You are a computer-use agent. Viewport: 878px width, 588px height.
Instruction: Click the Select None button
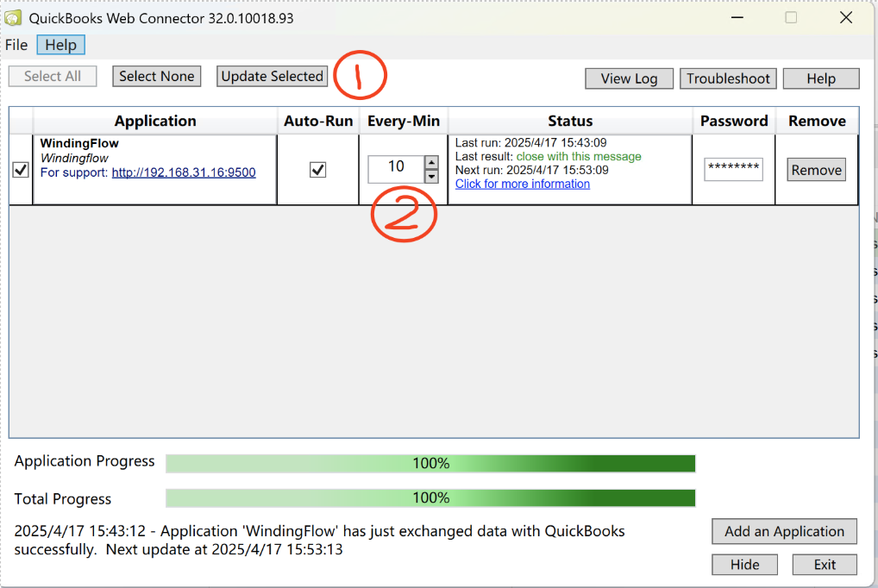[x=157, y=76]
